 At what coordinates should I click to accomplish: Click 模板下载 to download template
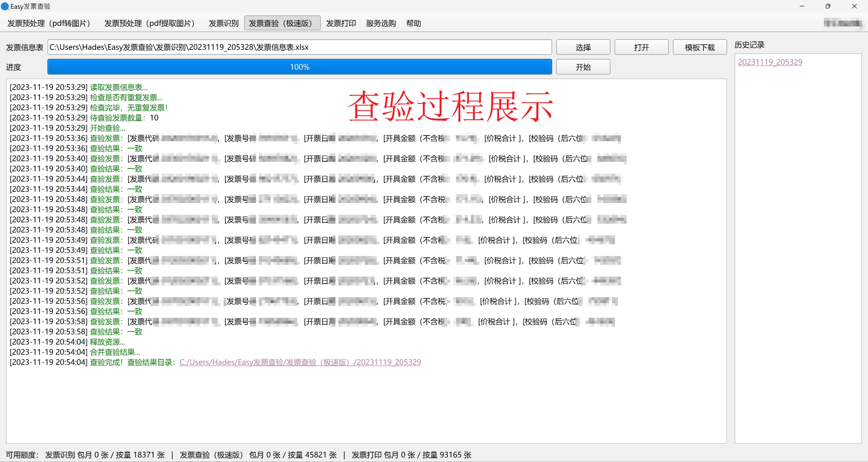click(698, 47)
